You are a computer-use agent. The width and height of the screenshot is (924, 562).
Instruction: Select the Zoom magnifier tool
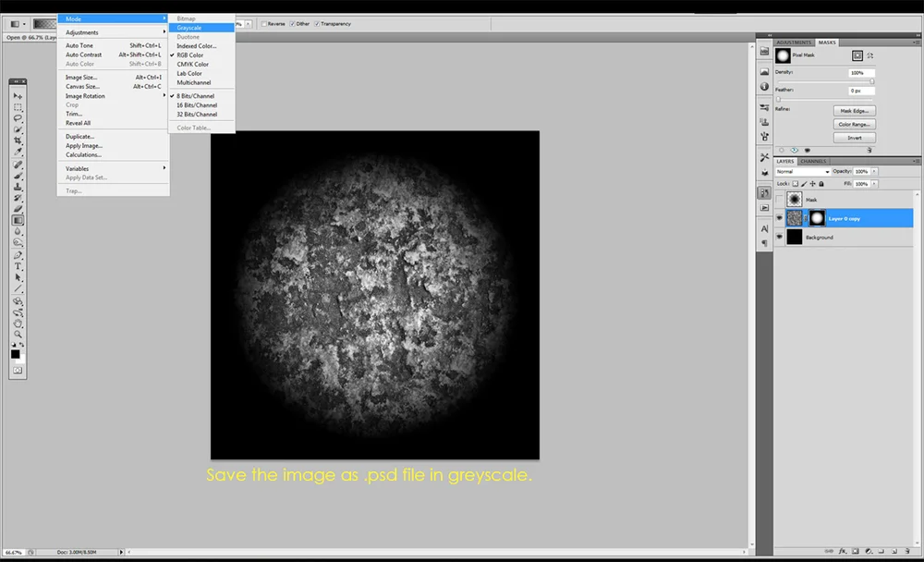tap(18, 335)
